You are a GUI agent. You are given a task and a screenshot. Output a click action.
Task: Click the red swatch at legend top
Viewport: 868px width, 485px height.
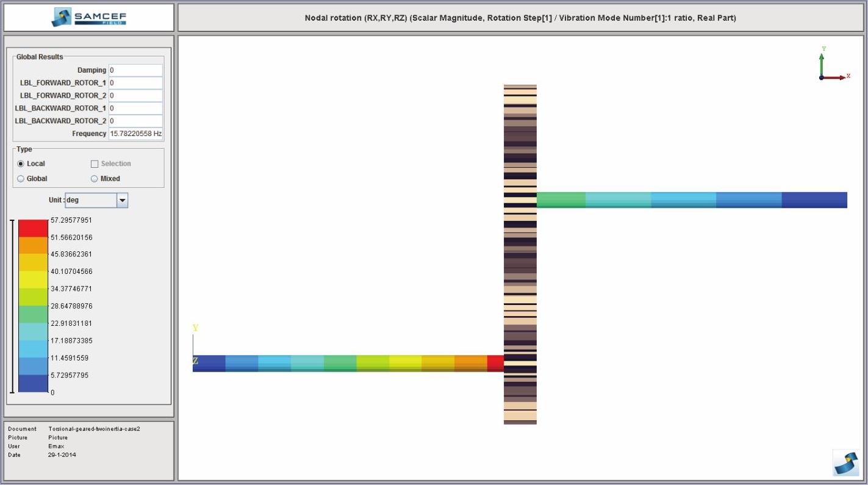click(33, 228)
